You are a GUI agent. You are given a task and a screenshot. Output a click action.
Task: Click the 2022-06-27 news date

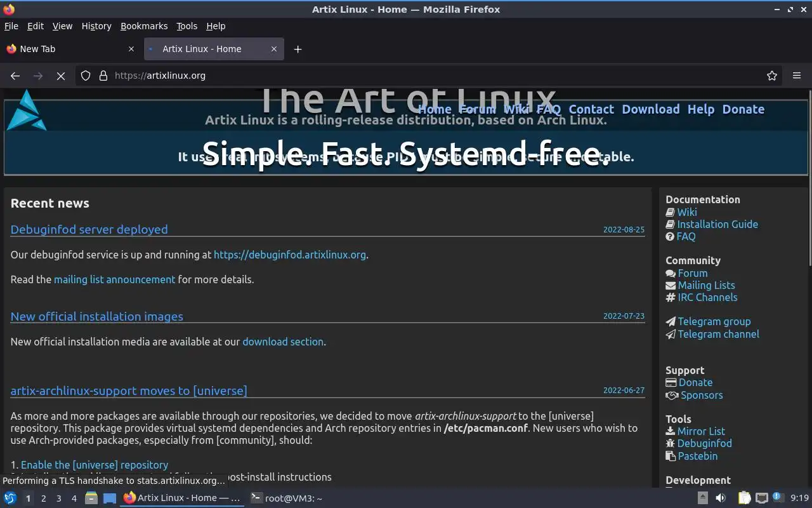[x=624, y=391]
